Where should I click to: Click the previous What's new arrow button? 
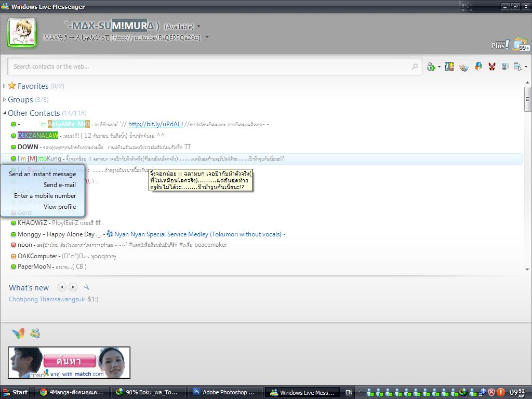[x=62, y=287]
